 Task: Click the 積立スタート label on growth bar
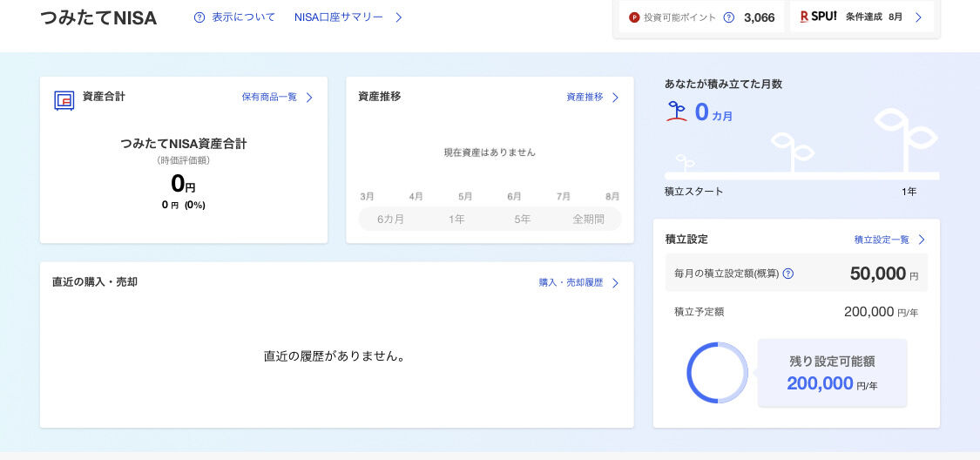(693, 192)
